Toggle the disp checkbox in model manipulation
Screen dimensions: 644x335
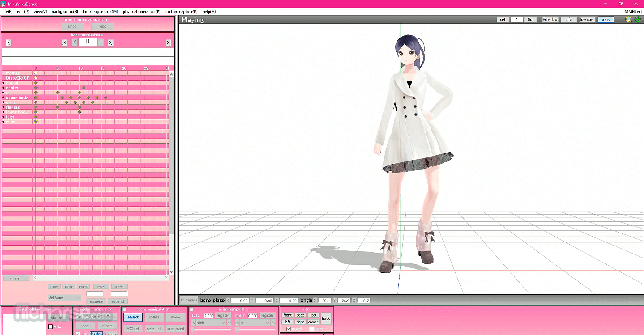point(78,334)
